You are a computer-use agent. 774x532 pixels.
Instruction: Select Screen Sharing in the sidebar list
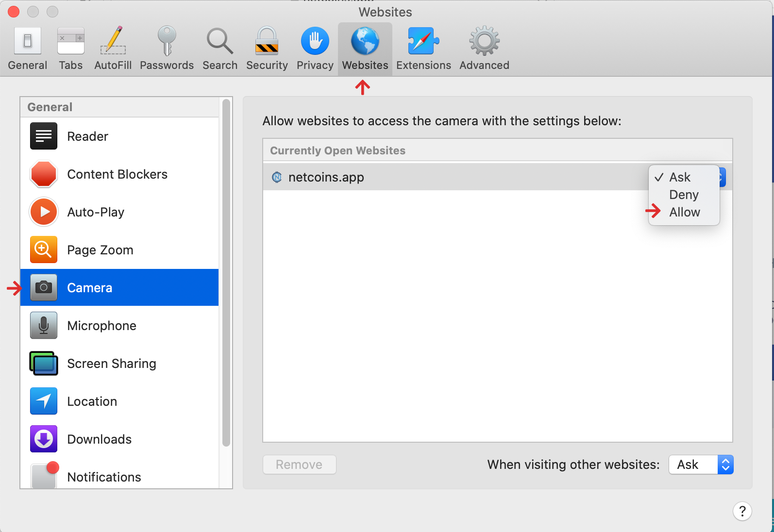[x=119, y=364]
